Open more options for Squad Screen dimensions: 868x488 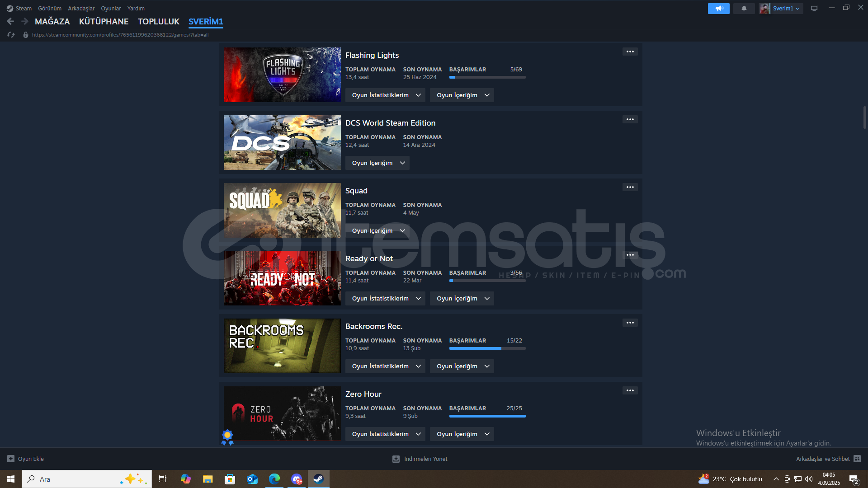point(630,187)
